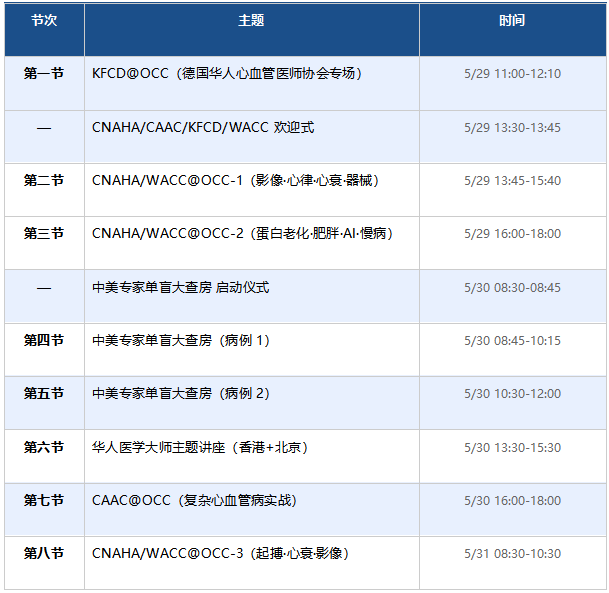
Task: Select the 第七节 session label
Action: tap(44, 500)
